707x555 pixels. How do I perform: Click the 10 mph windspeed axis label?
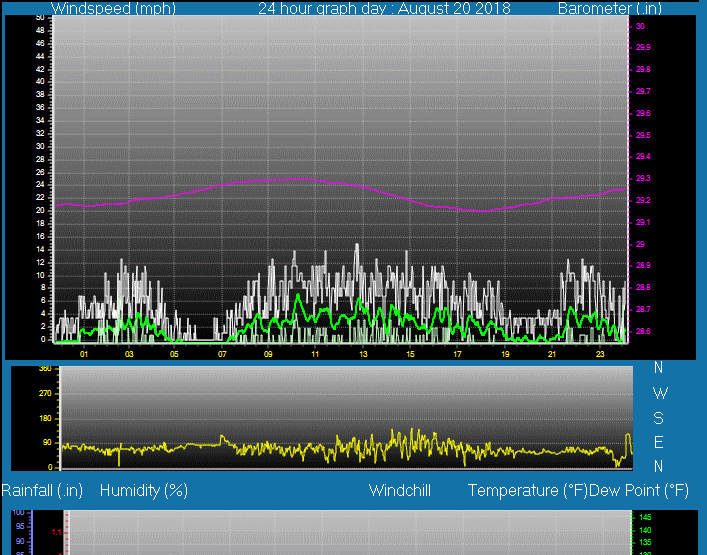40,275
